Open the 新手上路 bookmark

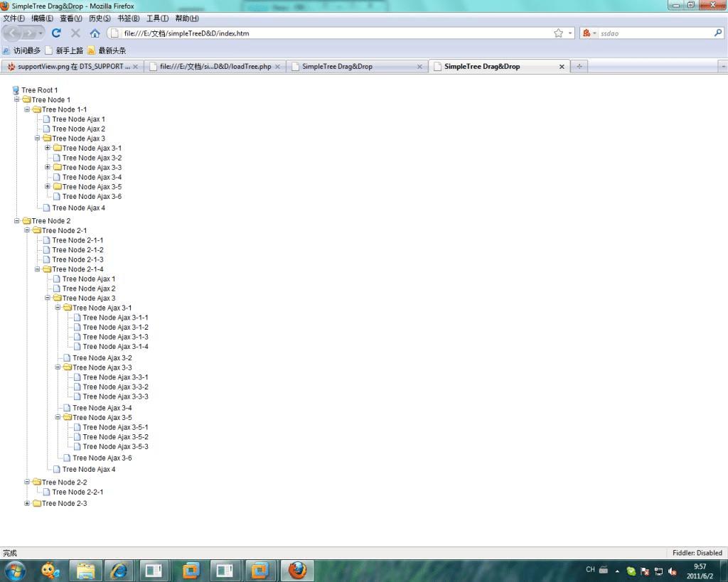coord(64,50)
